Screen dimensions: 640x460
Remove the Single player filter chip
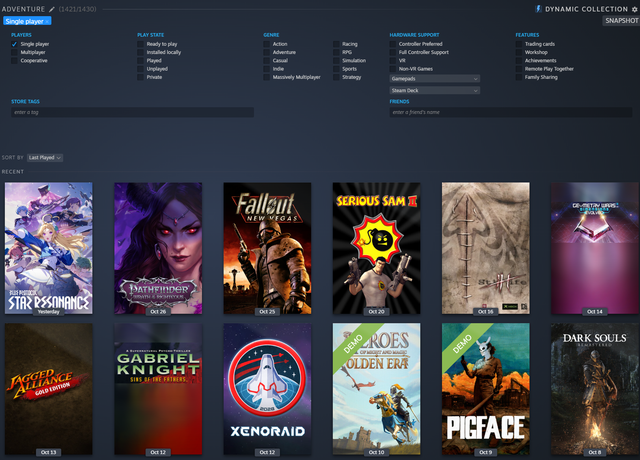[x=47, y=21]
